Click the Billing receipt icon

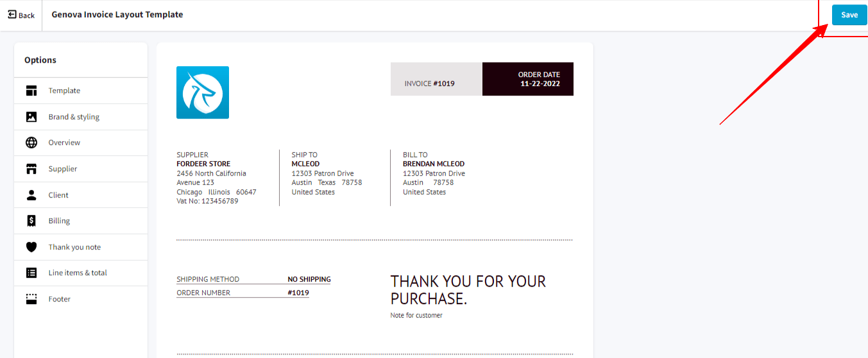click(x=31, y=221)
